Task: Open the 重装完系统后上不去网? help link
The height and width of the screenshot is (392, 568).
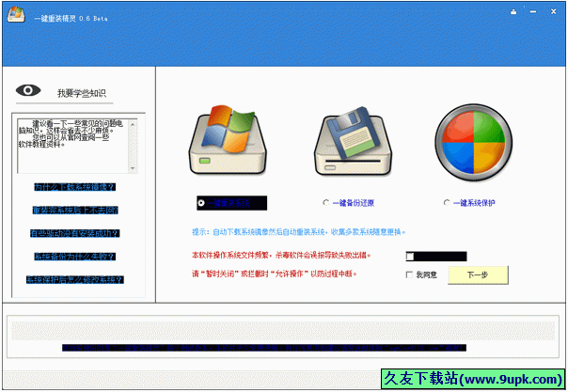Action: point(75,211)
